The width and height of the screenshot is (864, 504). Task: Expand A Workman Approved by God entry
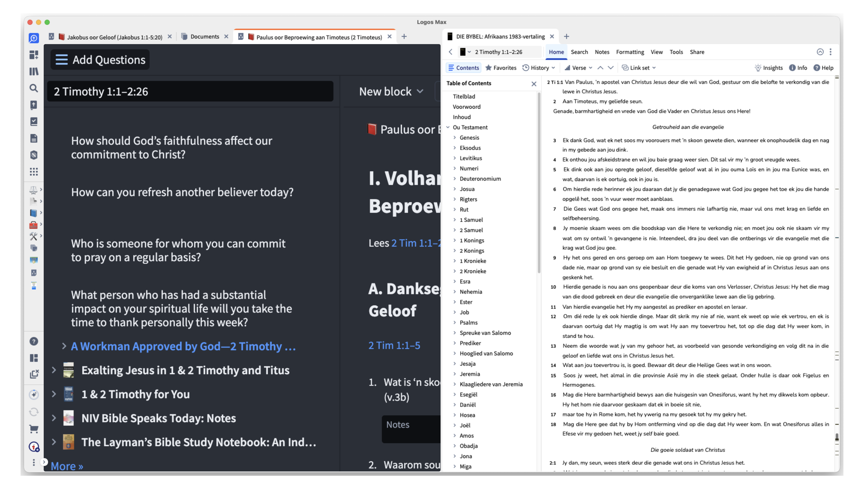64,346
